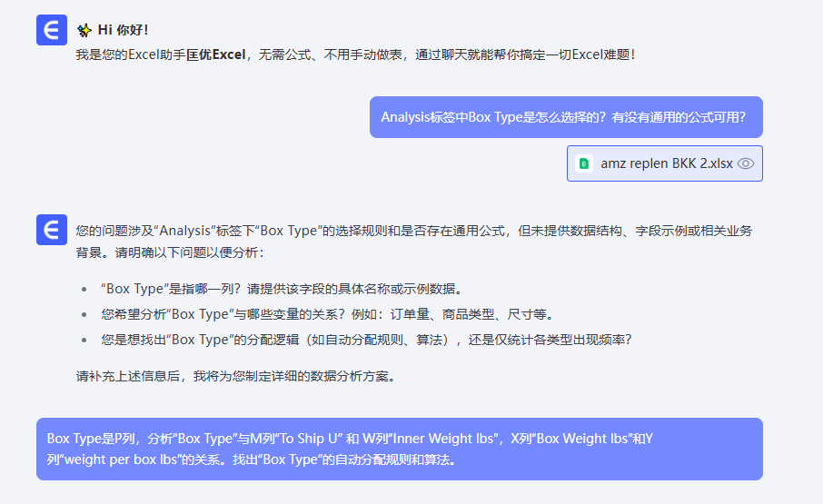The height and width of the screenshot is (504, 823).
Task: Click the user message starting 'Box Type是P列'
Action: pos(400,449)
